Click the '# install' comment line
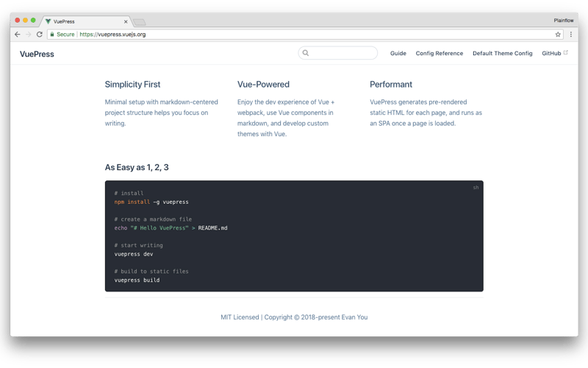 click(129, 193)
